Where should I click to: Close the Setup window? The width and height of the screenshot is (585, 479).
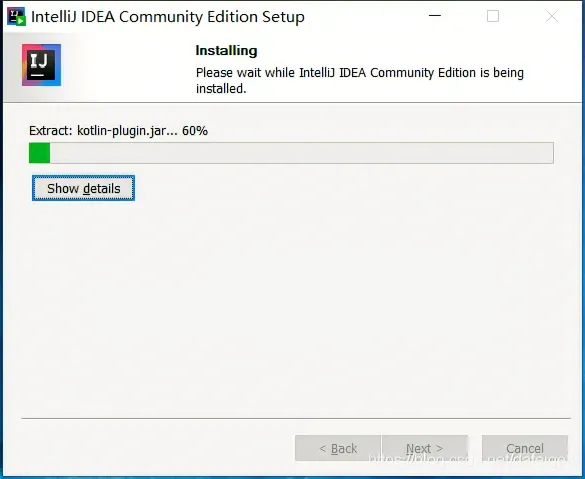pos(552,16)
